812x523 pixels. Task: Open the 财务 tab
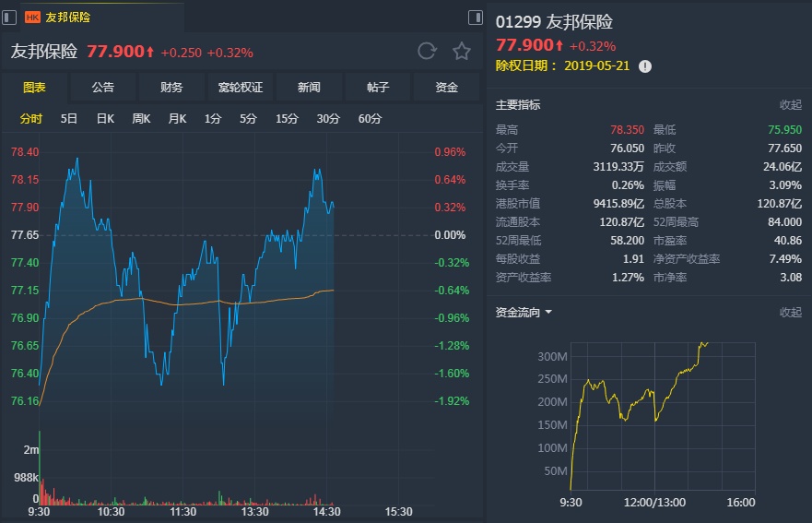point(171,88)
